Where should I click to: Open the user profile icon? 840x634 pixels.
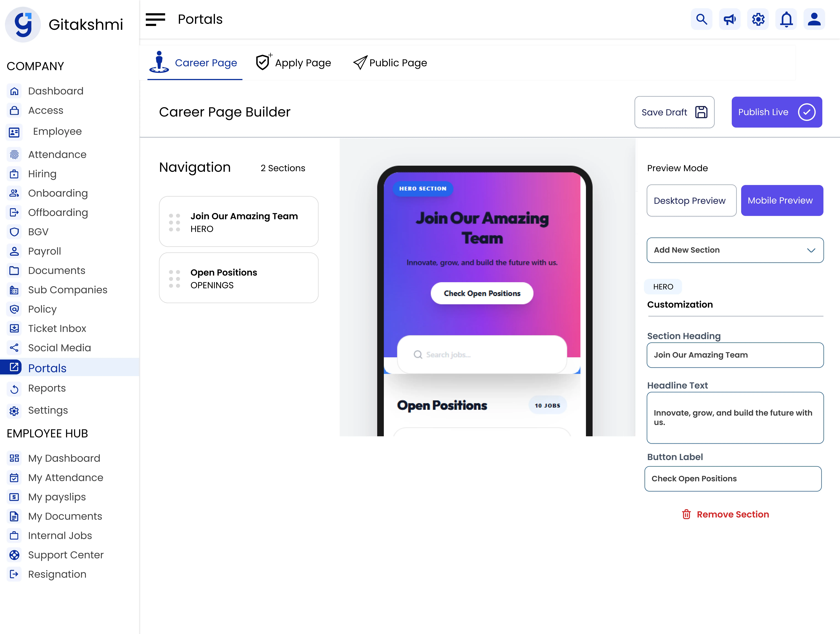(814, 19)
